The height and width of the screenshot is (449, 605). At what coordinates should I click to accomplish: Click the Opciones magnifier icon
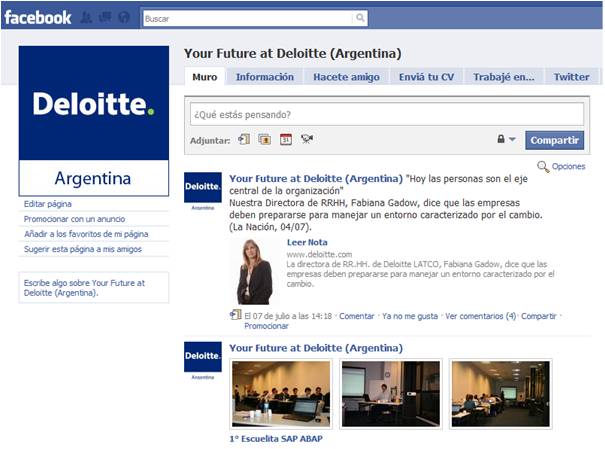tap(543, 167)
